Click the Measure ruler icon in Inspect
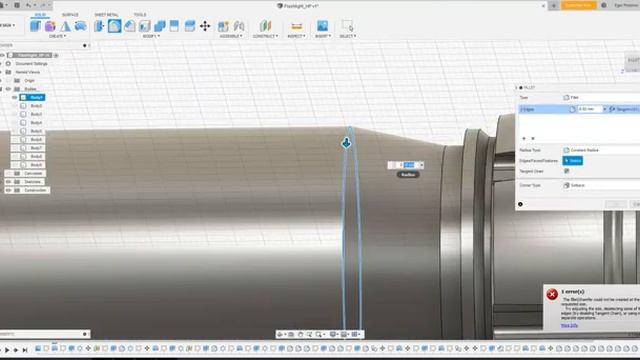 (x=297, y=26)
